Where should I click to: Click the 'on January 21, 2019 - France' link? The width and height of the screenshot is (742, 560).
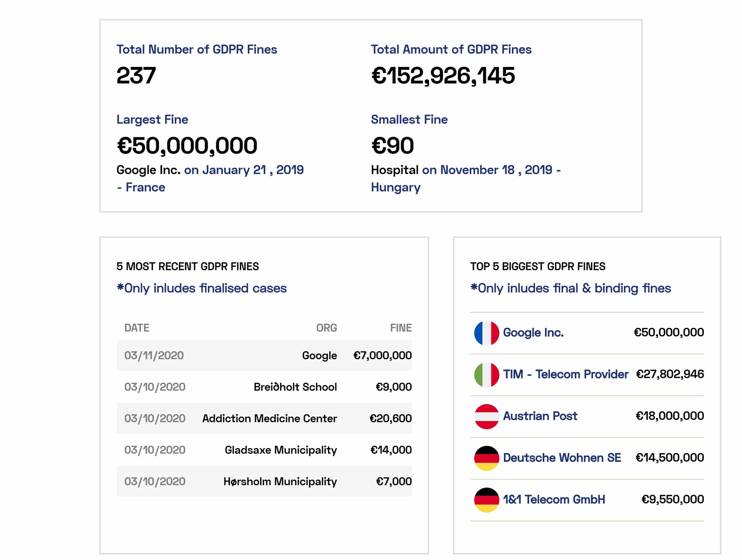210,178
